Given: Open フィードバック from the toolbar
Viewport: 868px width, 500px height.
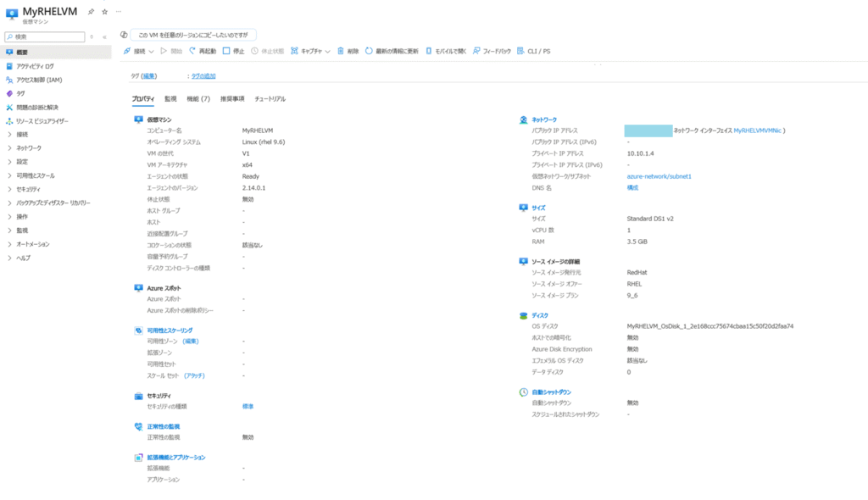Looking at the screenshot, I should (x=492, y=51).
